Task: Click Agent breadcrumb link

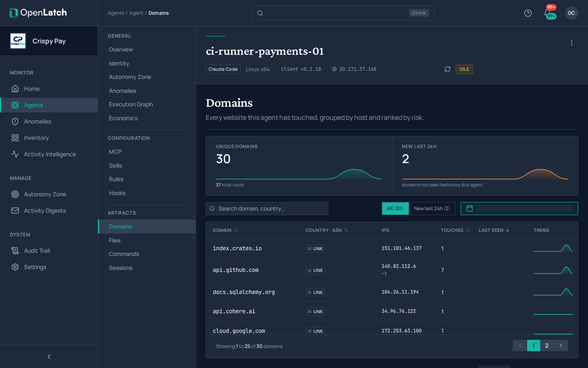Action: (136, 13)
